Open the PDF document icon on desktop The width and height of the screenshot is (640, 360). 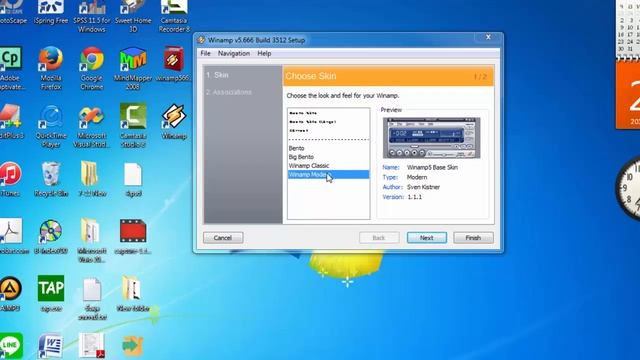click(92, 346)
